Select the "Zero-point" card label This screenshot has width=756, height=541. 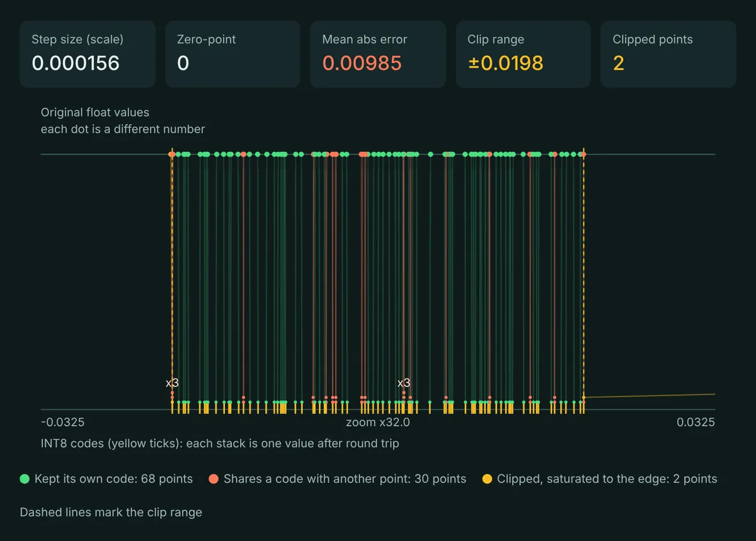(x=207, y=39)
